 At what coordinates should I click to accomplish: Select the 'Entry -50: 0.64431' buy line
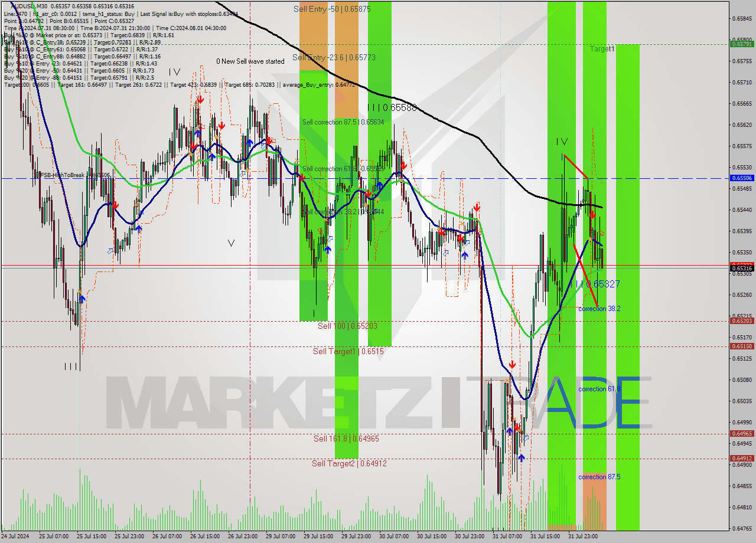(x=79, y=70)
